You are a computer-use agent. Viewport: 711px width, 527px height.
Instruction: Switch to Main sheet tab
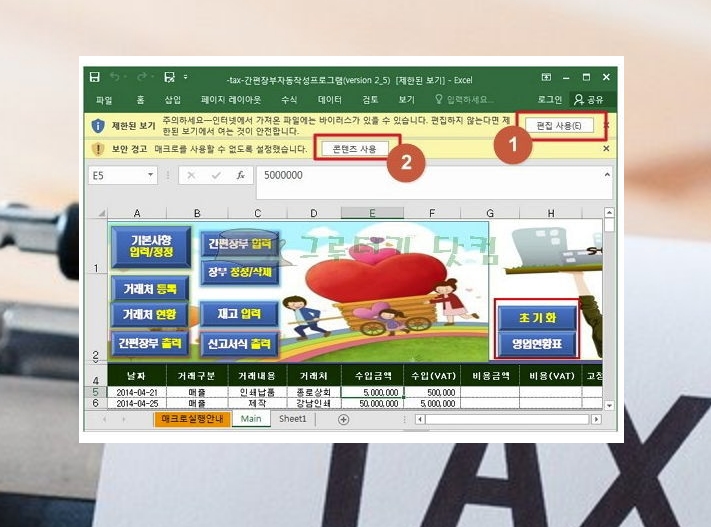pos(251,419)
